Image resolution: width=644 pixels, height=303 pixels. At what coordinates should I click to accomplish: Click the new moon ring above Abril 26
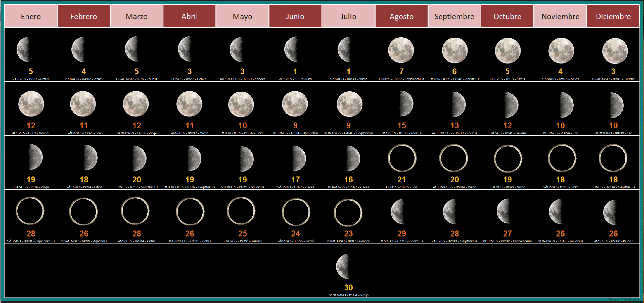(x=190, y=211)
